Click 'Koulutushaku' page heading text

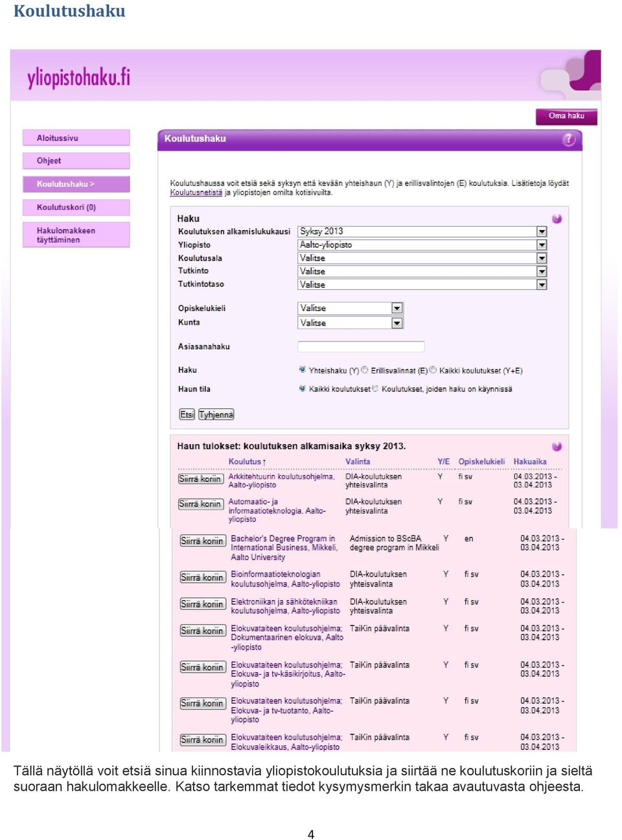[x=69, y=11]
